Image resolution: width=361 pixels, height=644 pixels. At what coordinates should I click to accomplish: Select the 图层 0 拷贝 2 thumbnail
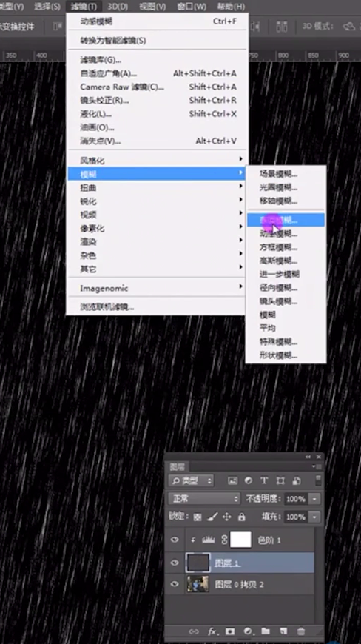click(198, 584)
